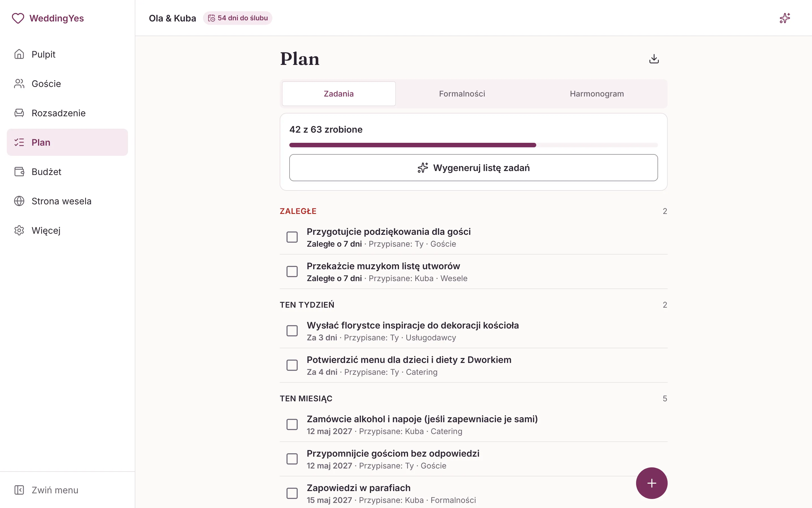Click the Pulpit home icon in sidebar
The height and width of the screenshot is (508, 812).
(x=19, y=54)
